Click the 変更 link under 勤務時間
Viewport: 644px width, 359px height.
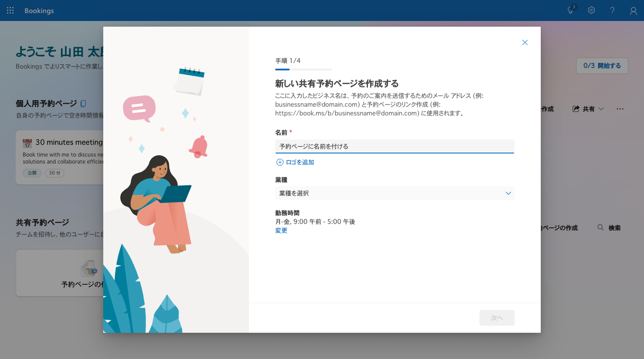pyautogui.click(x=281, y=230)
